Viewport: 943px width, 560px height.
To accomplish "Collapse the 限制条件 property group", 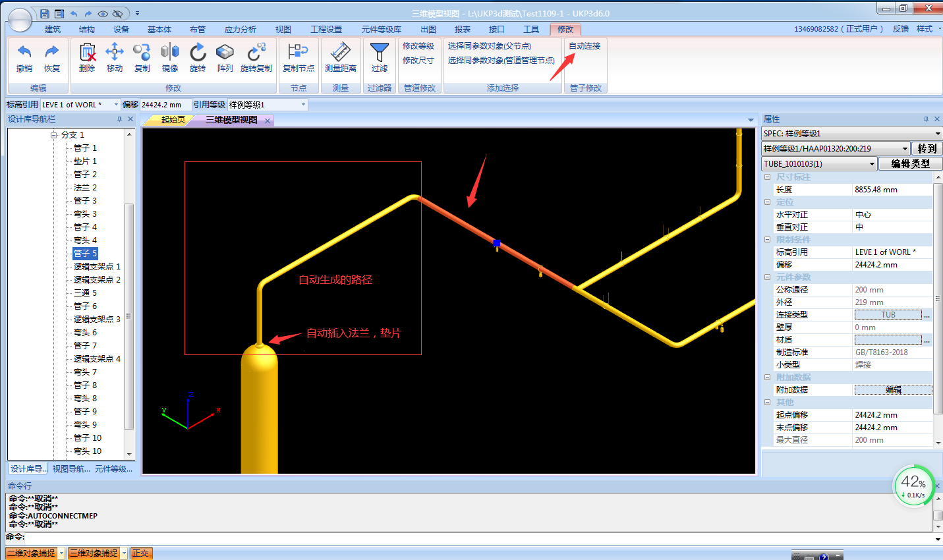I will (x=767, y=240).
